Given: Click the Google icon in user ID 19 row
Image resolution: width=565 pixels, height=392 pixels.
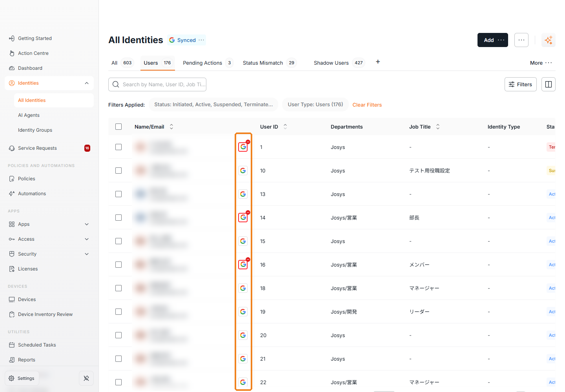Looking at the screenshot, I should (243, 312).
